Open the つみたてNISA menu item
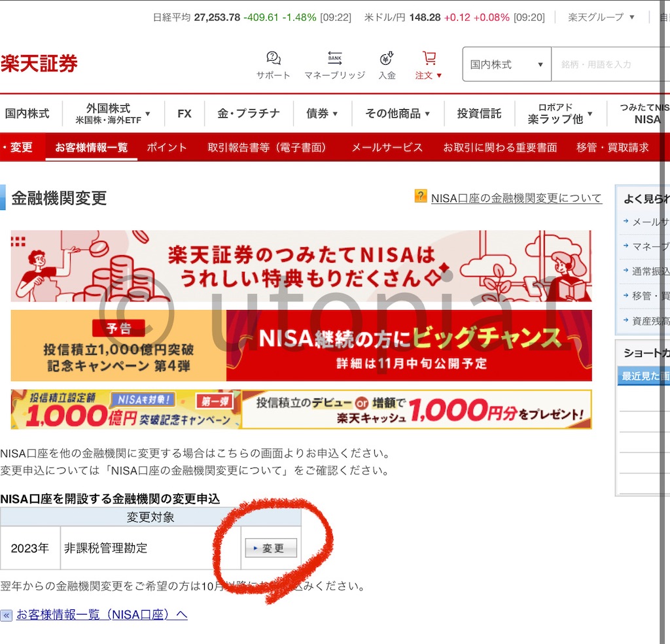 coord(644,114)
